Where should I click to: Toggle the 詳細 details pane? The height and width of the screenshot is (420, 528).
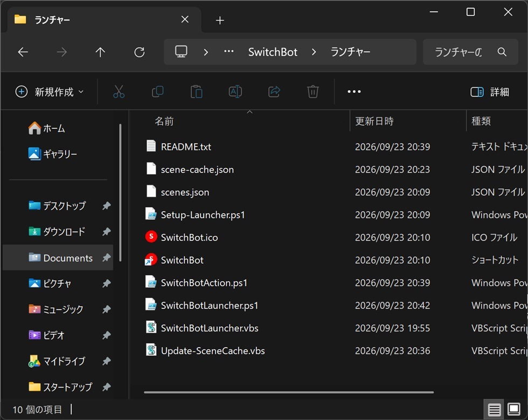[x=490, y=92]
